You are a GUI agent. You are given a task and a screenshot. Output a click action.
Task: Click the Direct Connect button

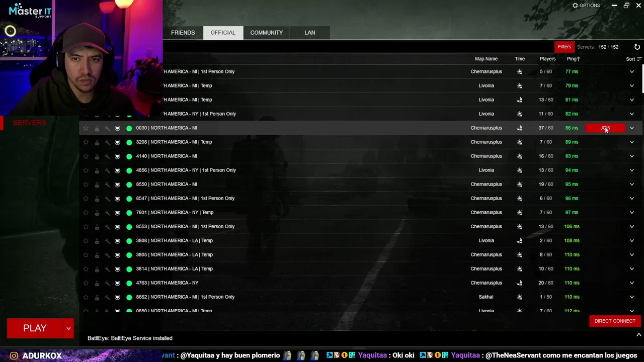click(x=615, y=321)
